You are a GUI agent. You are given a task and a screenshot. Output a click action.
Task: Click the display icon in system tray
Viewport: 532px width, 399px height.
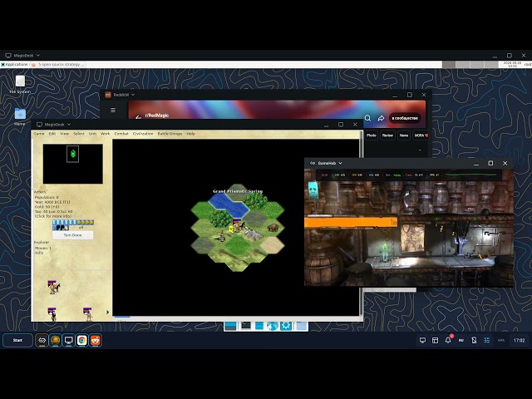[422, 340]
